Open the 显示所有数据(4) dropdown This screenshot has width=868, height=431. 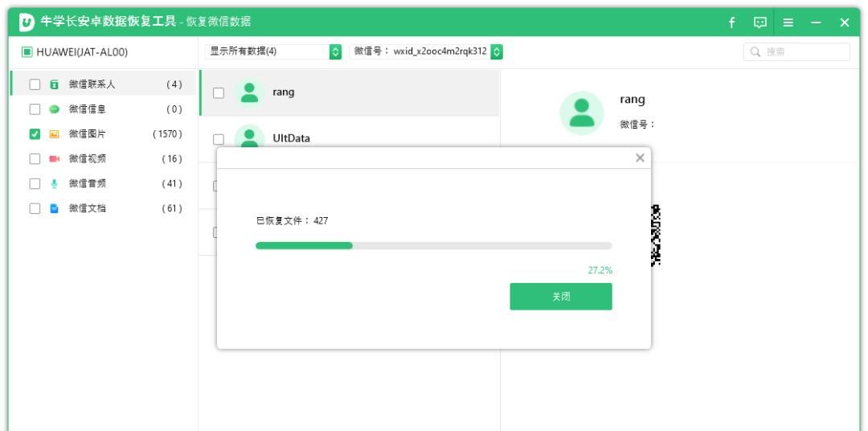273,51
